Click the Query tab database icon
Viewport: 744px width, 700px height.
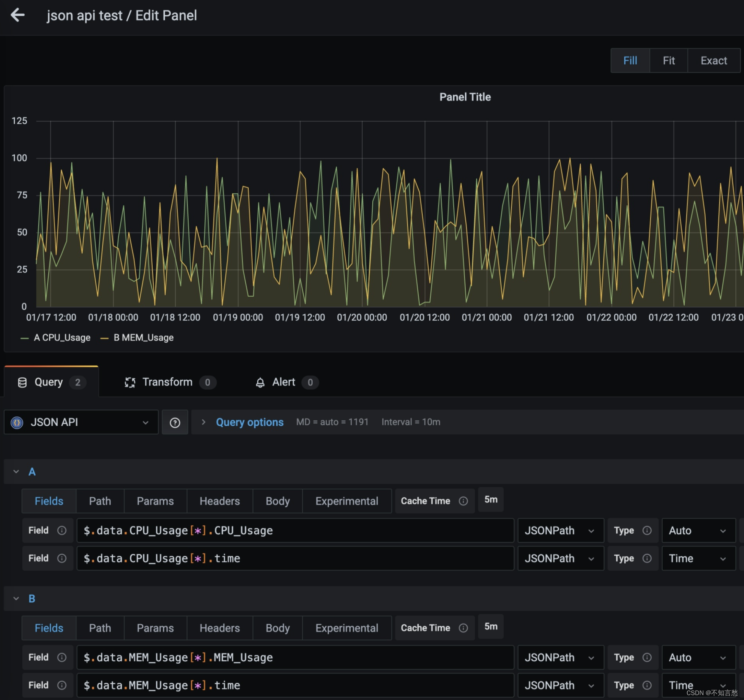click(x=22, y=382)
